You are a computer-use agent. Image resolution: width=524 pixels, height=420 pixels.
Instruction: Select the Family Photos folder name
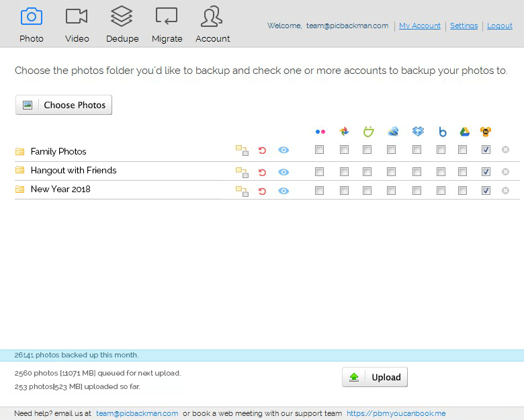(58, 151)
